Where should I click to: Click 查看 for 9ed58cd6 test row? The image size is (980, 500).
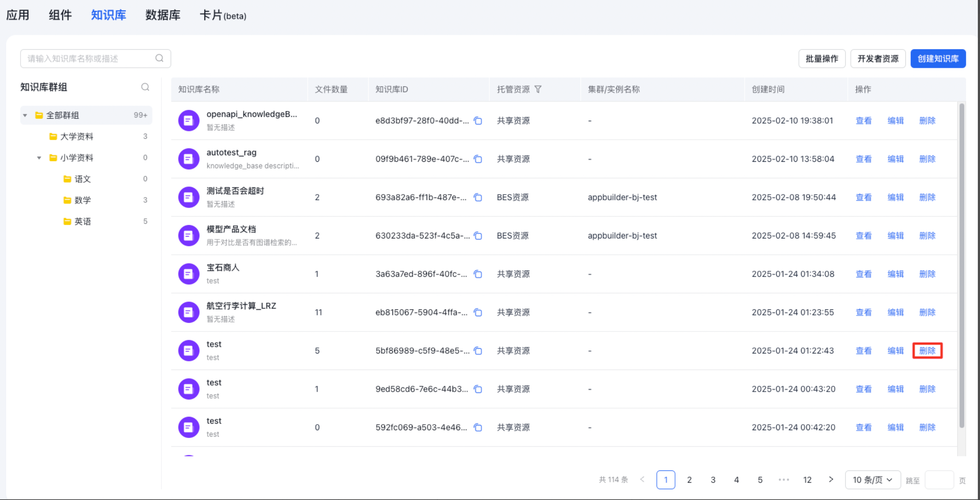click(864, 389)
